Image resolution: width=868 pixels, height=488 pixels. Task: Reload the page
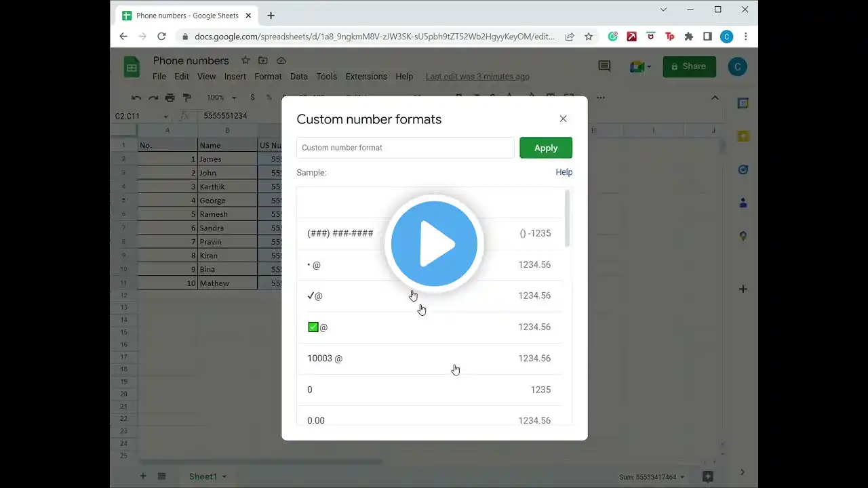point(161,37)
